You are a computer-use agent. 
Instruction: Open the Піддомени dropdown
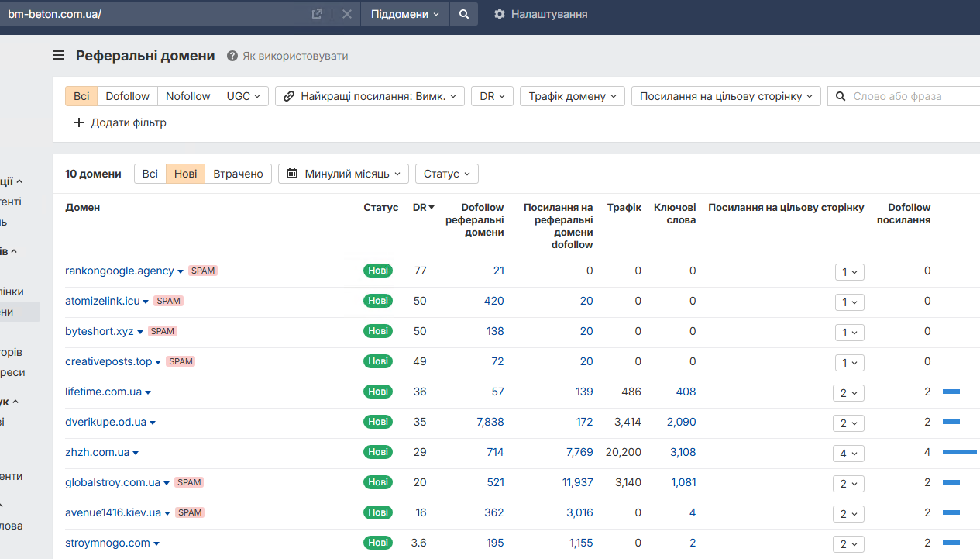(x=404, y=14)
